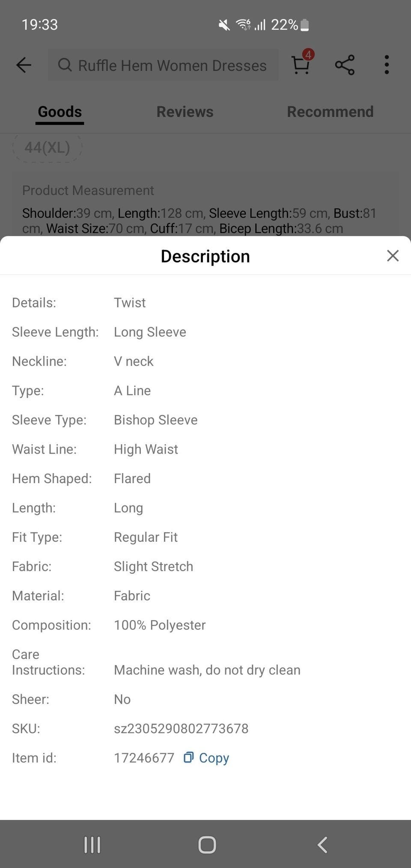Select the Goods tab
Viewport: 411px width, 868px height.
(60, 112)
